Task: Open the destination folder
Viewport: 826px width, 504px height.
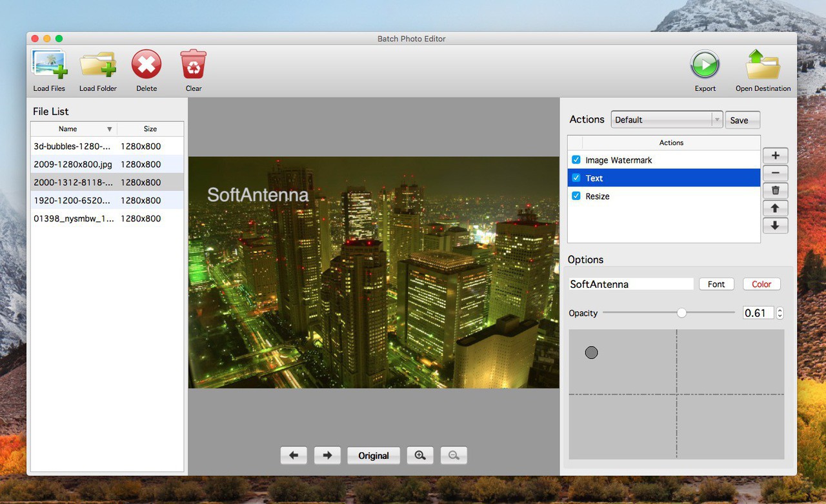Action: (x=763, y=65)
